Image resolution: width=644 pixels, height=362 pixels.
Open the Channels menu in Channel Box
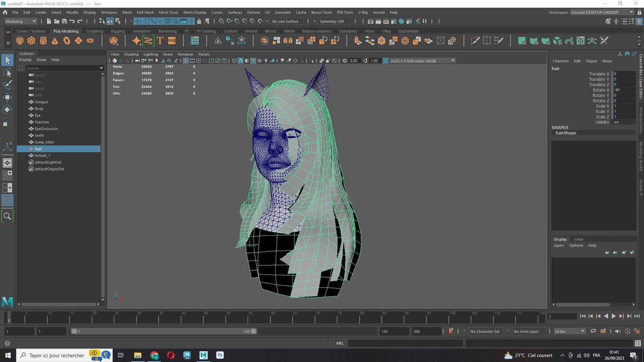point(560,61)
